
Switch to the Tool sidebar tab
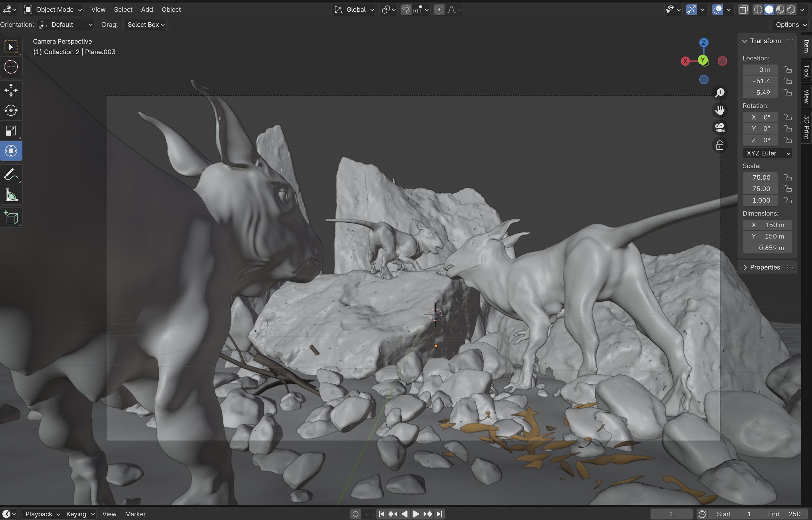click(806, 71)
